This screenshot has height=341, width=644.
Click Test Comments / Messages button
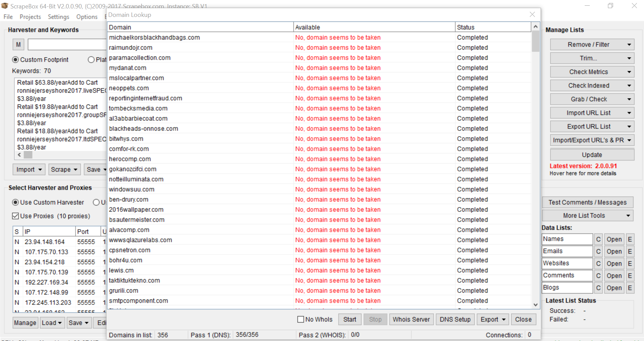point(588,202)
